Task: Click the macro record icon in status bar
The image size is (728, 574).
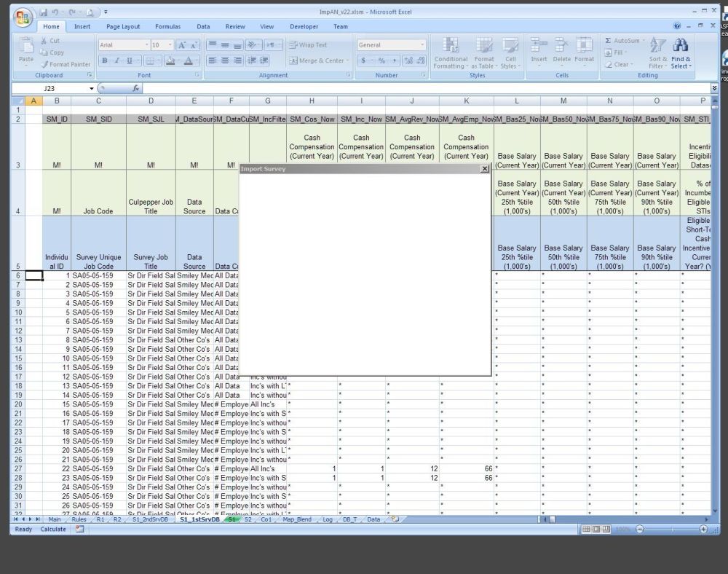Action: (79, 530)
